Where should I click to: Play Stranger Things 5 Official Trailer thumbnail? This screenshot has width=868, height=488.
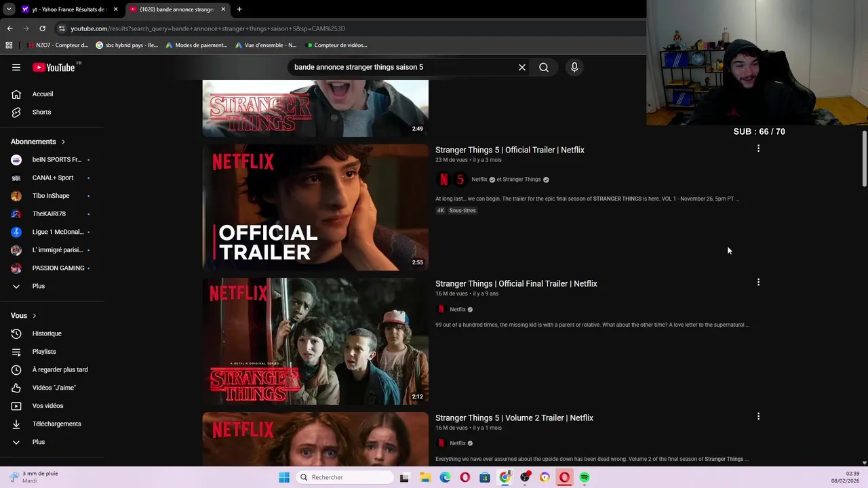315,207
